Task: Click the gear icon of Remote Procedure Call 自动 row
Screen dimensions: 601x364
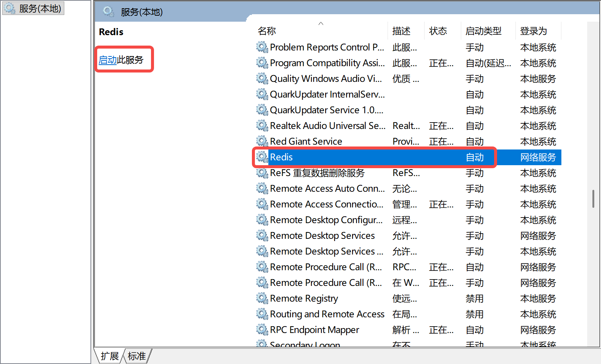Action: pyautogui.click(x=262, y=267)
